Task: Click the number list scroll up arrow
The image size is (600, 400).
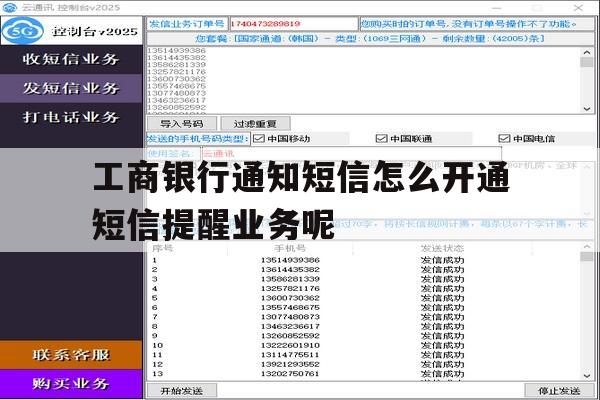Action: click(x=587, y=52)
